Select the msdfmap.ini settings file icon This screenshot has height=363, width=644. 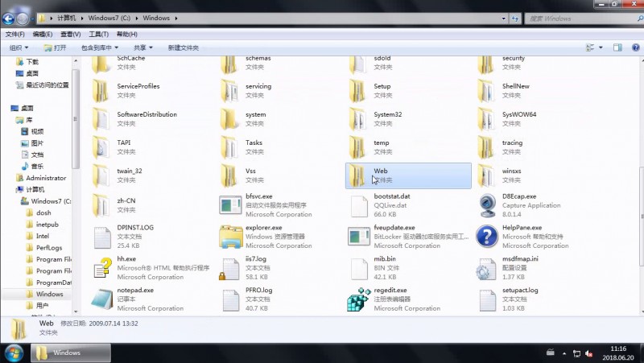tap(486, 269)
